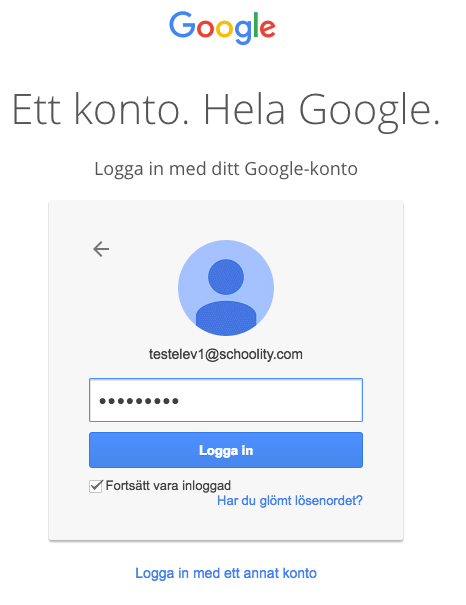The height and width of the screenshot is (605, 466).
Task: Click the back arrow icon
Action: coord(101,249)
